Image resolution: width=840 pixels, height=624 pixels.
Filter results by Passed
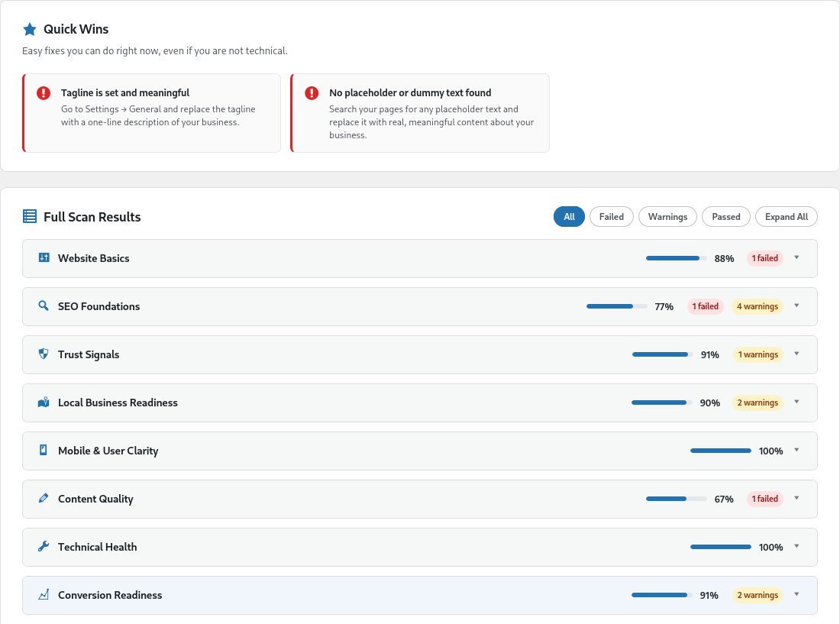point(726,216)
